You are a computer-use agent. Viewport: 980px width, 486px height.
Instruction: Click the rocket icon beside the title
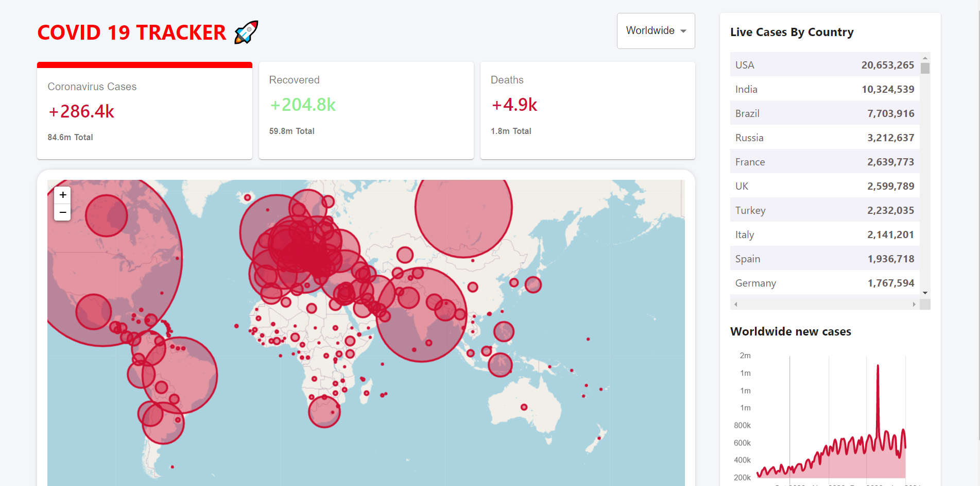pos(246,32)
